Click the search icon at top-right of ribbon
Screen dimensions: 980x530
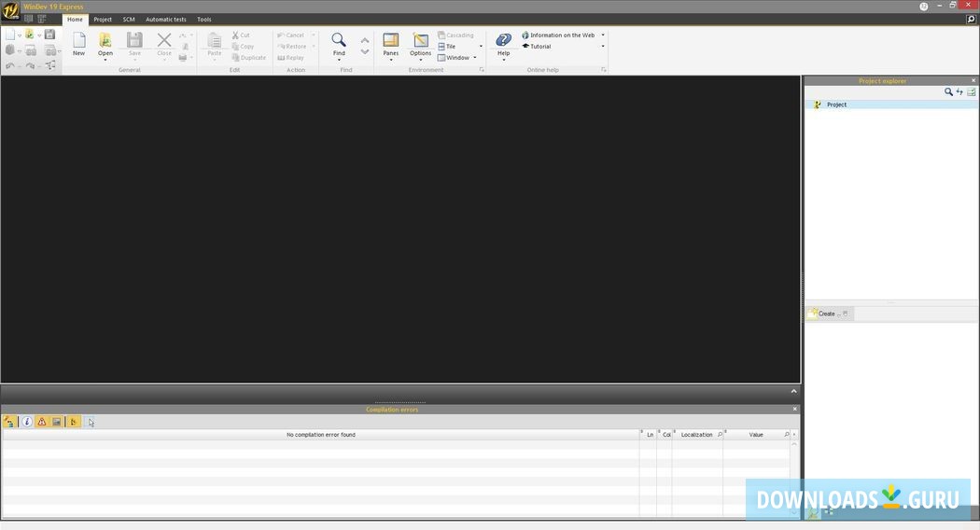972,20
